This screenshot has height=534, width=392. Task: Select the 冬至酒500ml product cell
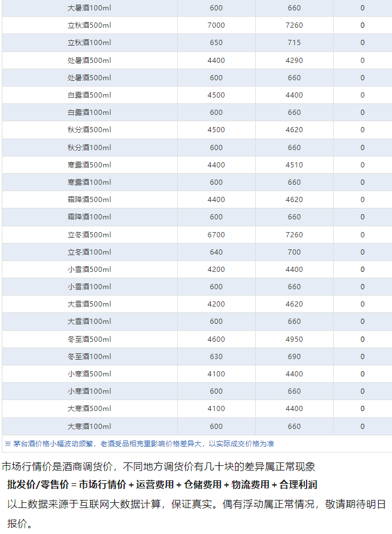tap(89, 339)
